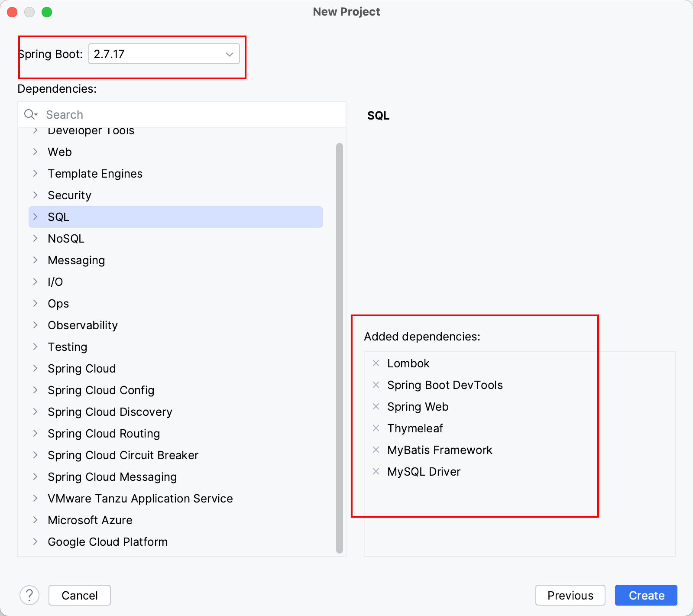The width and height of the screenshot is (693, 616).
Task: Click Spring Web in added list
Action: (418, 406)
